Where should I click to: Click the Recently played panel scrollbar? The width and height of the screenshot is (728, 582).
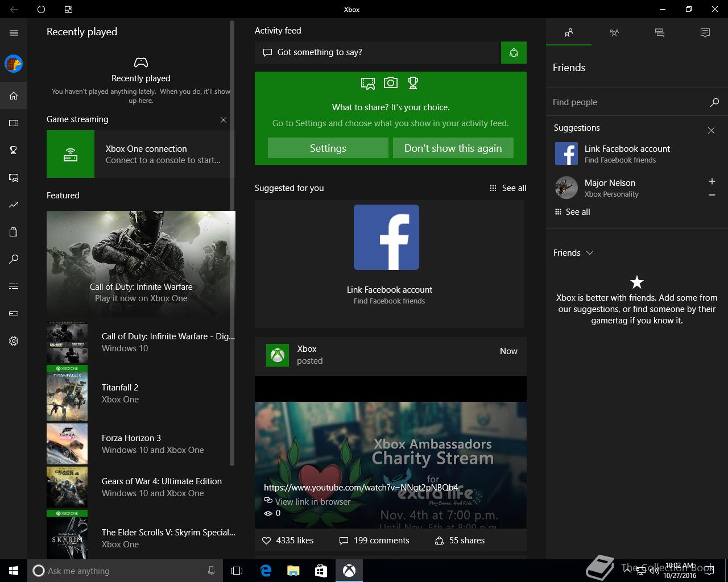232,243
